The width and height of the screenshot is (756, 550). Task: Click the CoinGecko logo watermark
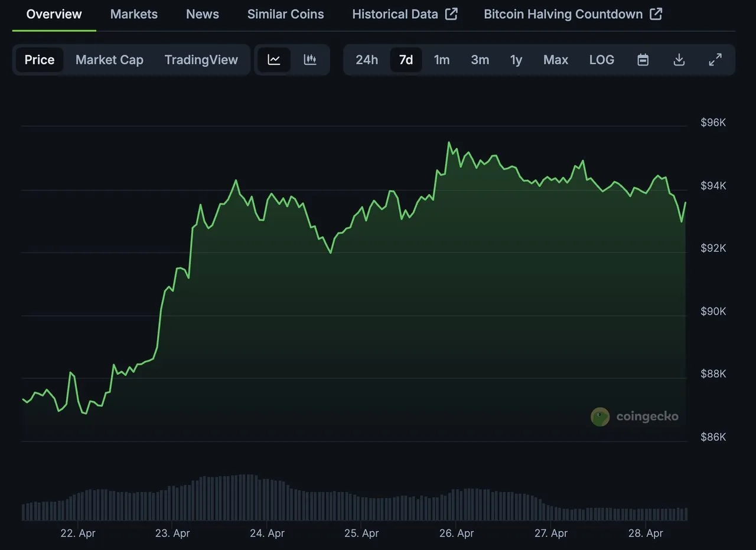pos(634,417)
